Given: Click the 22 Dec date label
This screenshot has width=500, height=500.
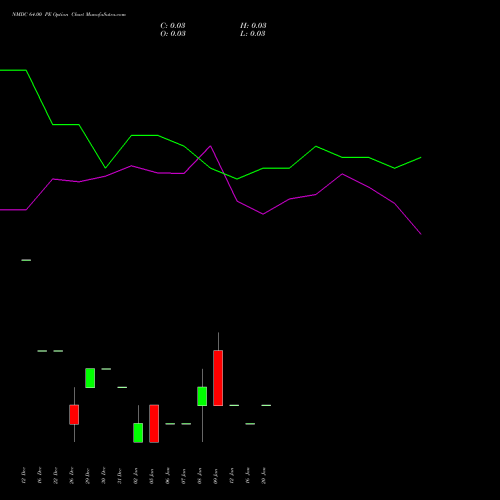Looking at the screenshot, I should point(55,475).
